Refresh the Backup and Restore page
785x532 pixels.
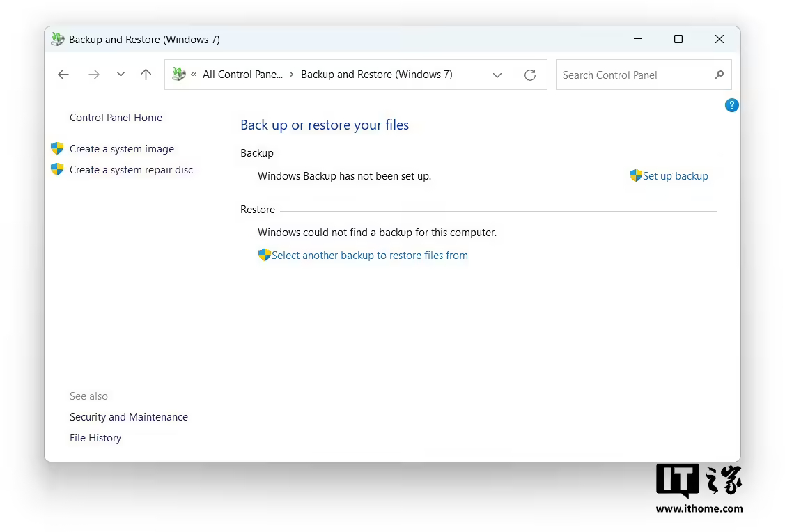coord(530,75)
